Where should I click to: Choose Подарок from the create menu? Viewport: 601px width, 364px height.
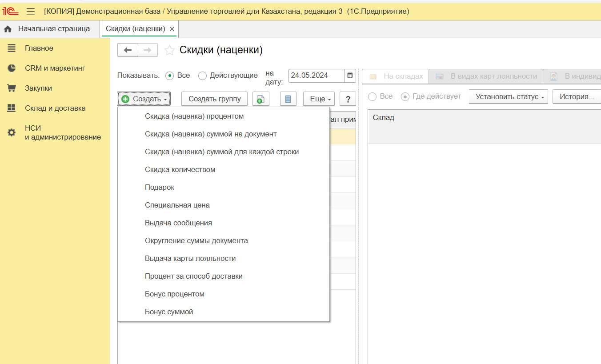(160, 188)
